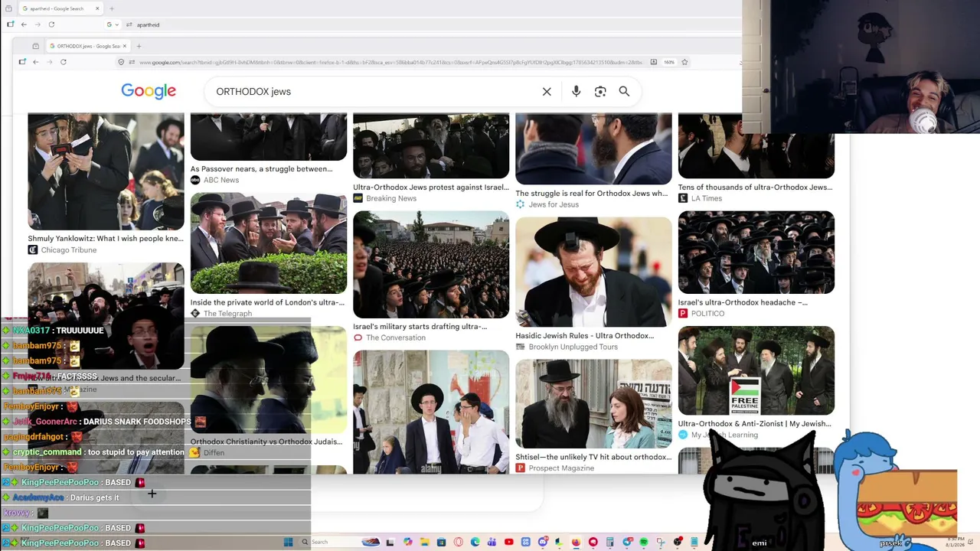This screenshot has width=980, height=551.
Task: Open 'Inside the private world of London's ultra-...'
Action: pos(267,302)
